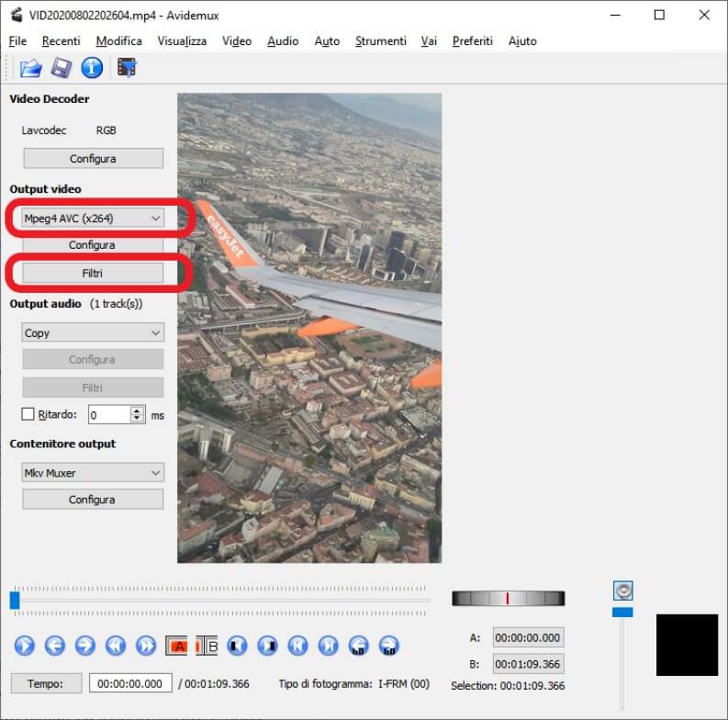Open the Output audio Copy dropdown
The image size is (728, 720).
(x=93, y=332)
